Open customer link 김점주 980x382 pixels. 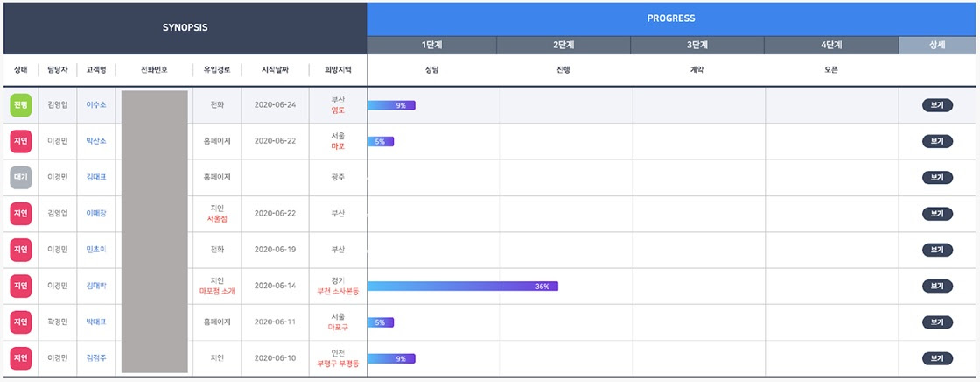[x=96, y=357]
